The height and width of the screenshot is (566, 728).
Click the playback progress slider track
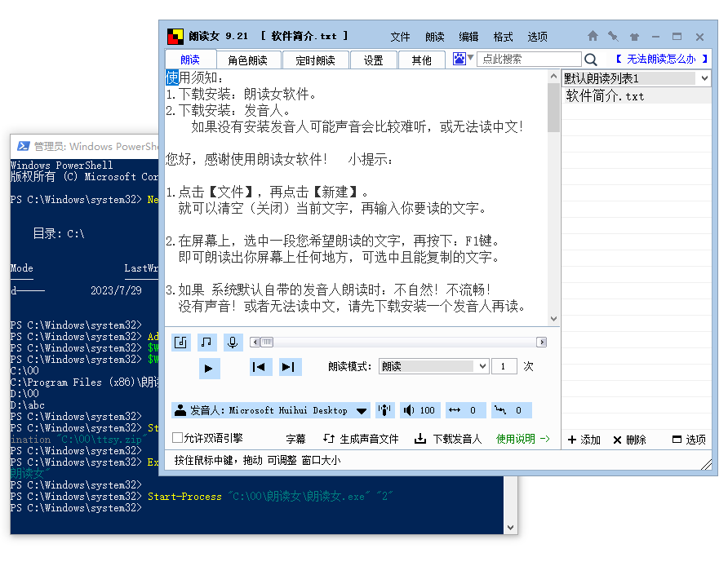[x=400, y=343]
